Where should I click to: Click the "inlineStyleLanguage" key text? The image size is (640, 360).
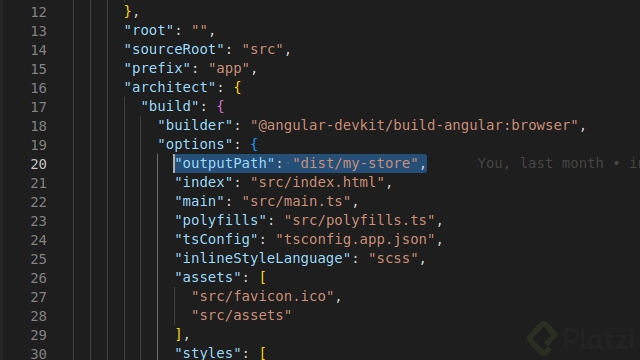pos(263,258)
